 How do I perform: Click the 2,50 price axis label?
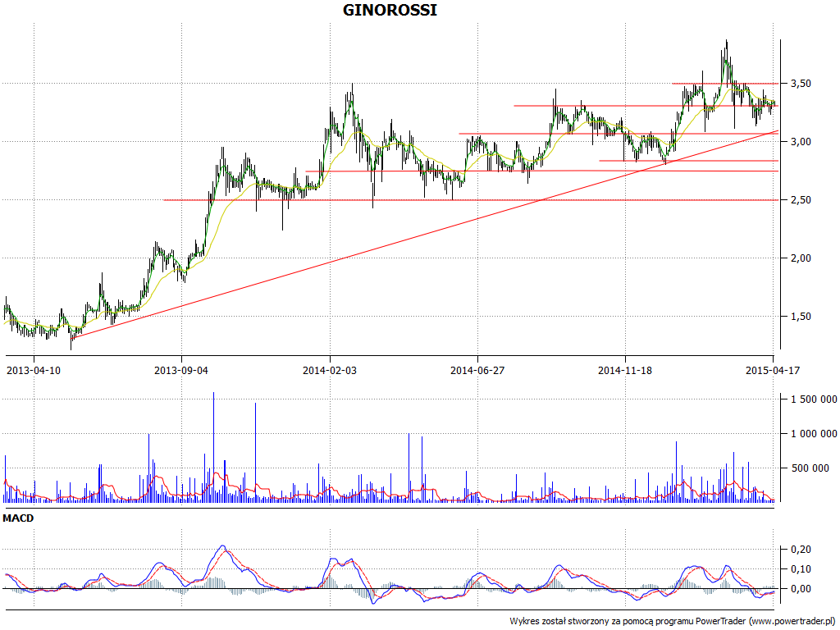coord(801,200)
